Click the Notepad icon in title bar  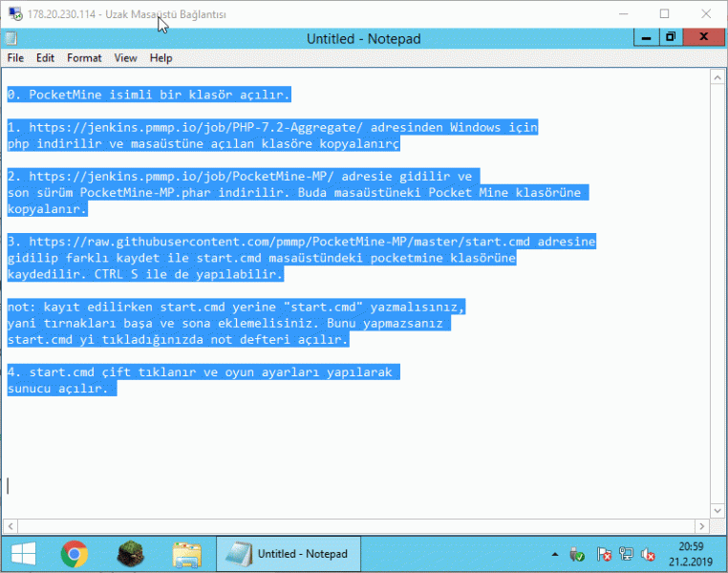click(x=11, y=38)
